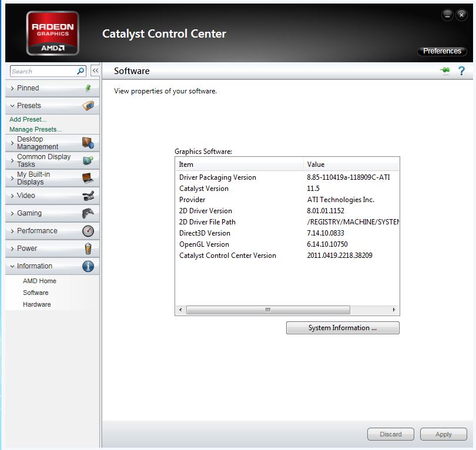Select the Catalyst Control Center Version row
Viewport: 476px width, 450px height.
[287, 256]
